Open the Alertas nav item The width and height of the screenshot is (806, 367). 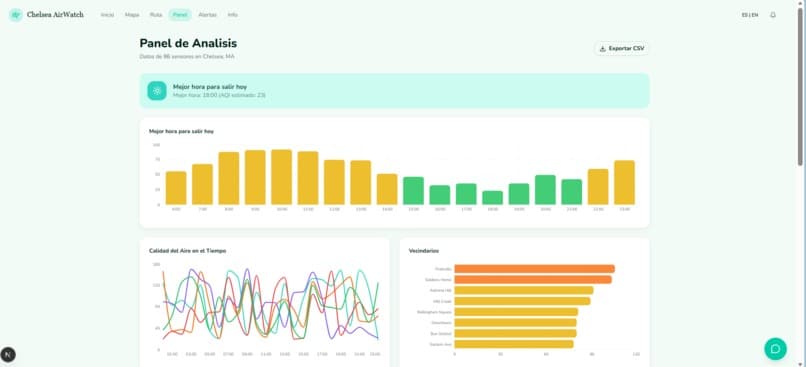click(208, 15)
